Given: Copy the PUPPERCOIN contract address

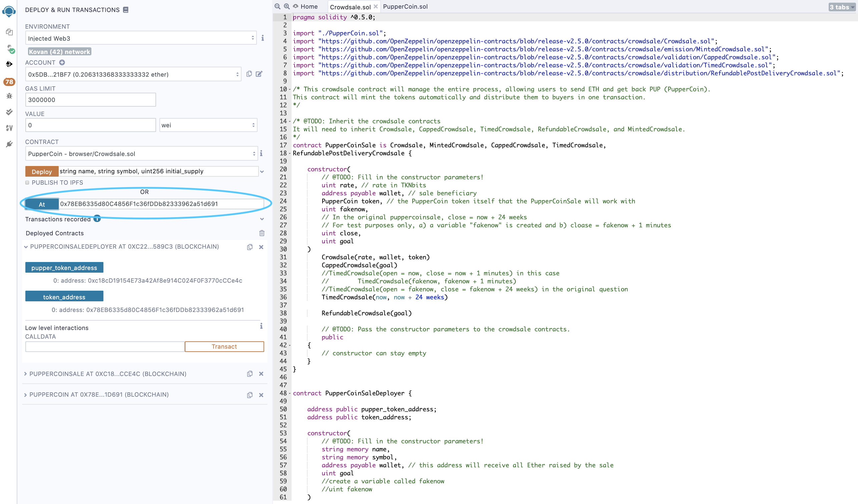Looking at the screenshot, I should pyautogui.click(x=250, y=395).
